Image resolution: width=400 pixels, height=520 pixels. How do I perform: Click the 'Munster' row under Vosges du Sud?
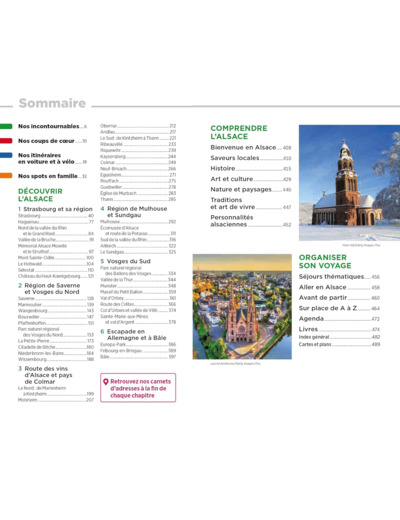pos(138,286)
